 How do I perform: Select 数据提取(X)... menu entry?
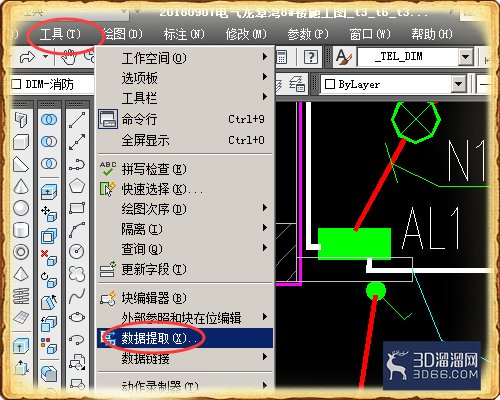[185, 338]
